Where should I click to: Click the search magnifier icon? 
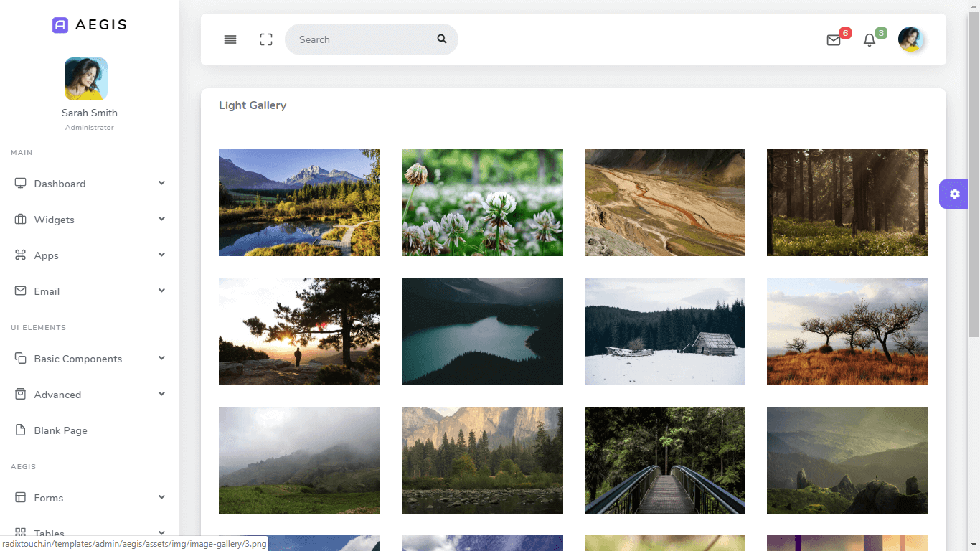(442, 39)
